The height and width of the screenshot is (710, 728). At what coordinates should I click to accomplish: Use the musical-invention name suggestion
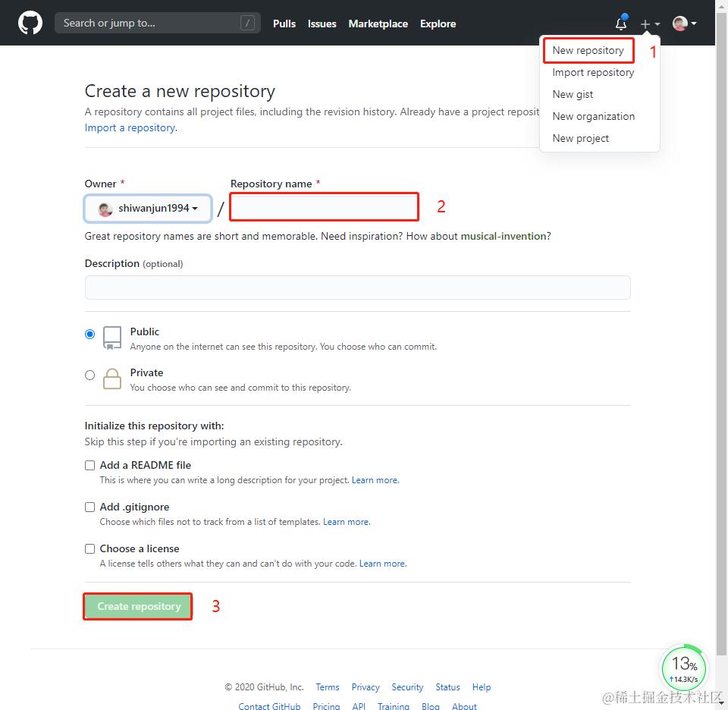point(504,237)
